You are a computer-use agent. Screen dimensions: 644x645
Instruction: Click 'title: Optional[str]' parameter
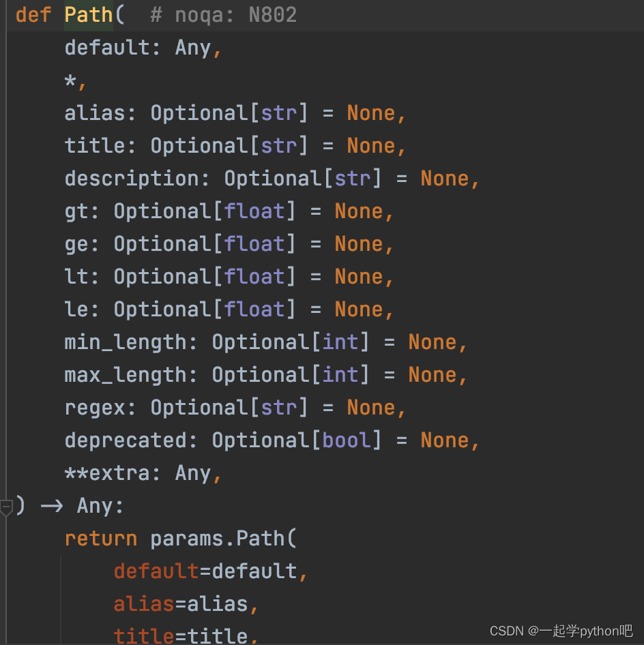click(186, 146)
